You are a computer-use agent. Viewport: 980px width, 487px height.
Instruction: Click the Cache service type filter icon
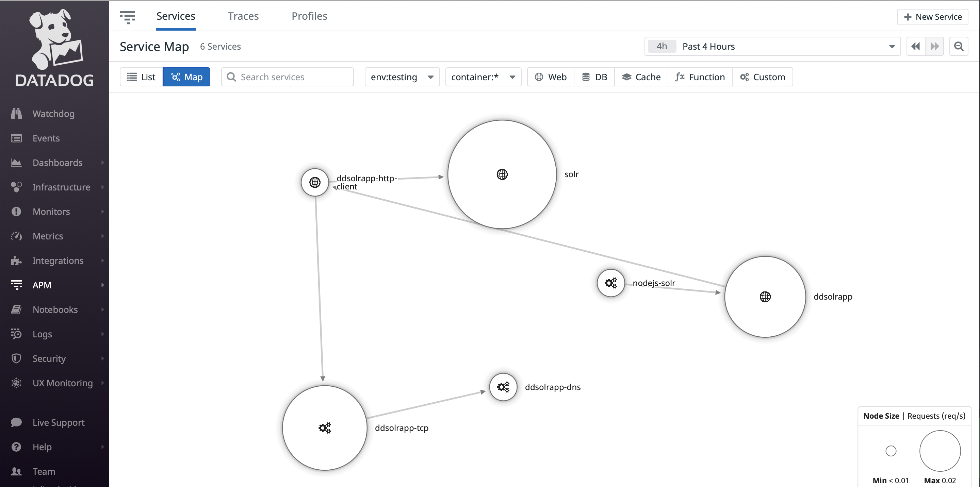627,77
